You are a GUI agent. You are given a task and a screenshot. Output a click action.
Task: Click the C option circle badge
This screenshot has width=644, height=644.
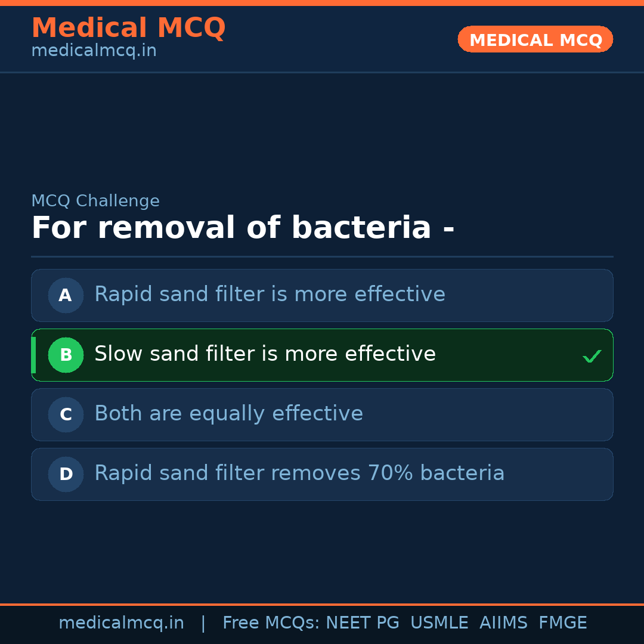pos(66,414)
